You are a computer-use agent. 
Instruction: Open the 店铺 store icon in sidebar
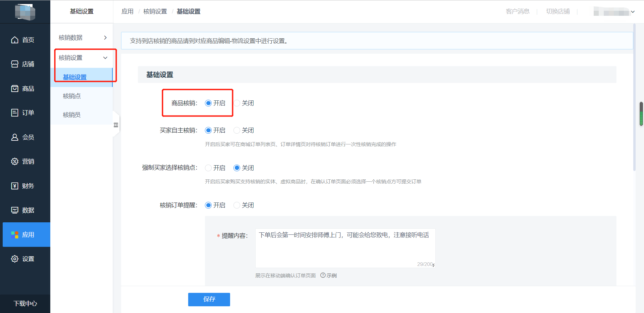(15, 64)
